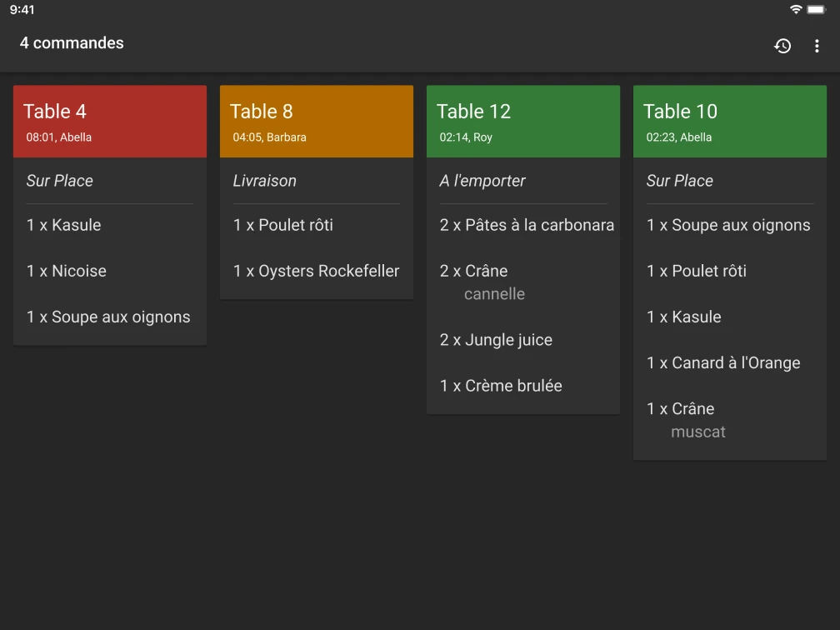
Task: Select the Crème brulée item
Action: (501, 386)
